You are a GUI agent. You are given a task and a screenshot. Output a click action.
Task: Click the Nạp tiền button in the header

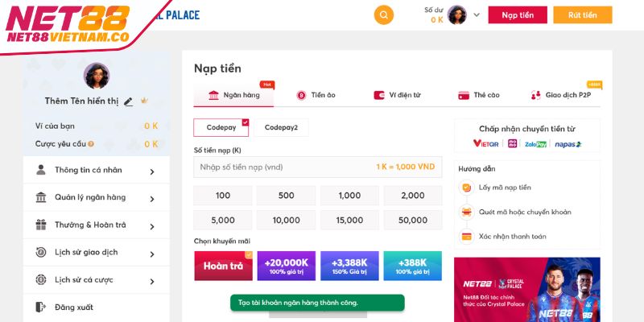[518, 15]
